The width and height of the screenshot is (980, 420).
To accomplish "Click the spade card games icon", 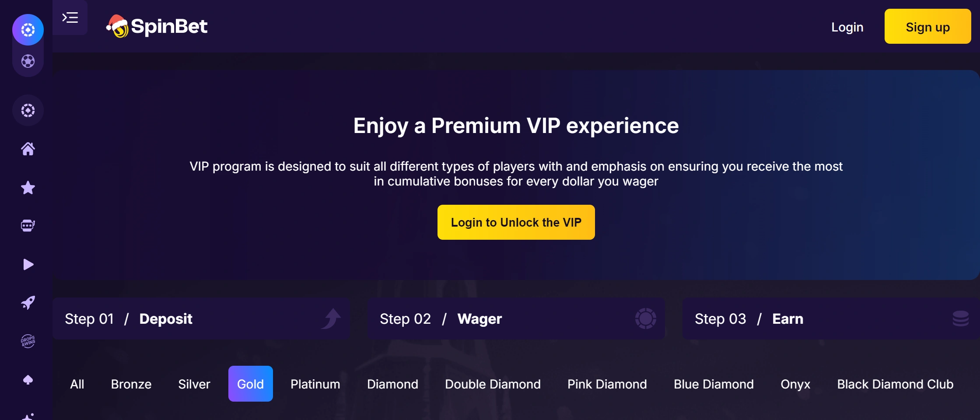I will pos(28,379).
